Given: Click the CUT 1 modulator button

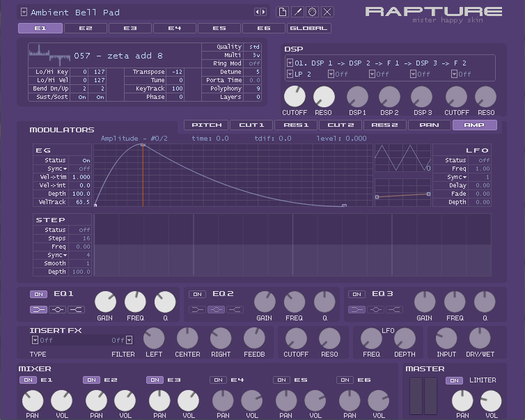Looking at the screenshot, I should click(x=251, y=125).
